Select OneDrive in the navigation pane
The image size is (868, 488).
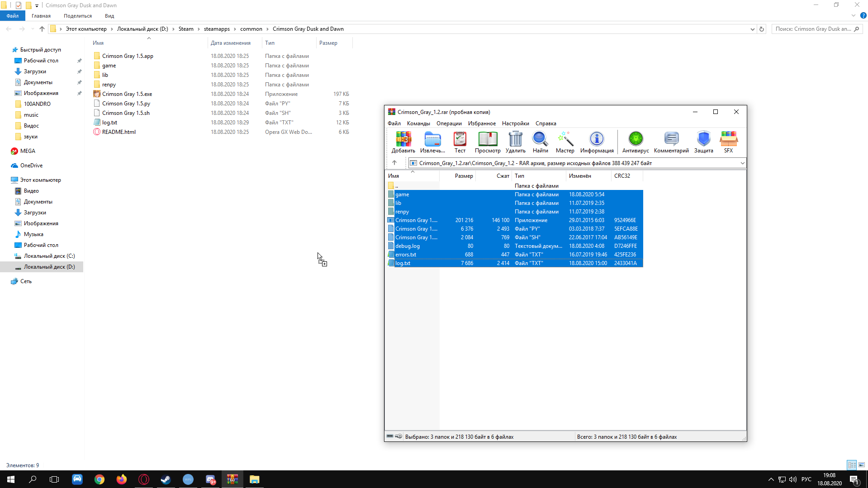click(31, 166)
